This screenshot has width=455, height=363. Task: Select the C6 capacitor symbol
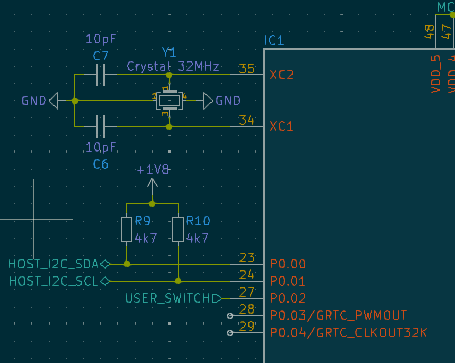(100, 126)
